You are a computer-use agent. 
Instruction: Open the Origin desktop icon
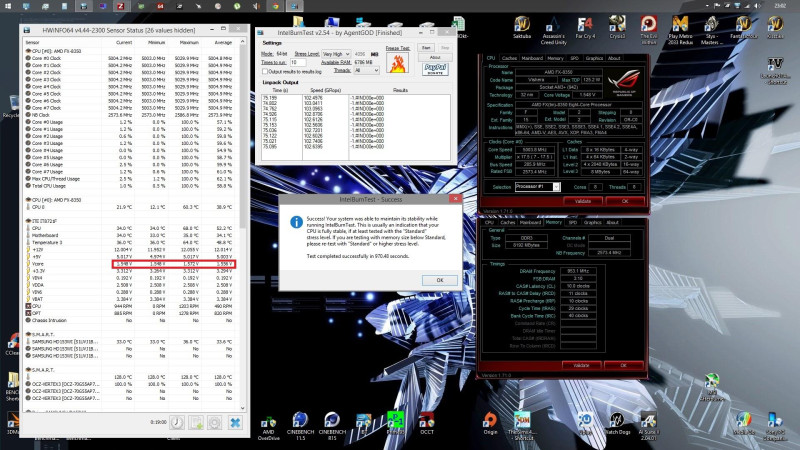pos(490,424)
